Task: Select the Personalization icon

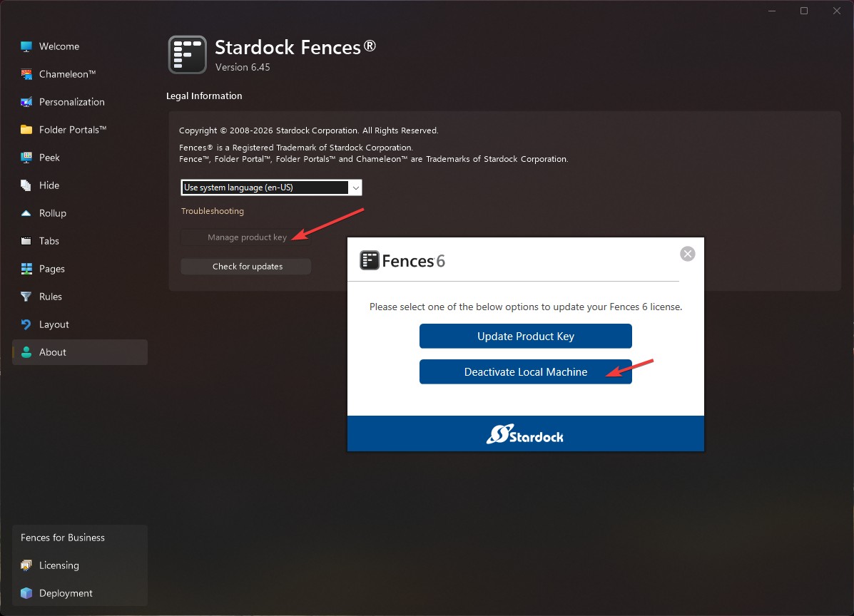Action: pos(26,102)
